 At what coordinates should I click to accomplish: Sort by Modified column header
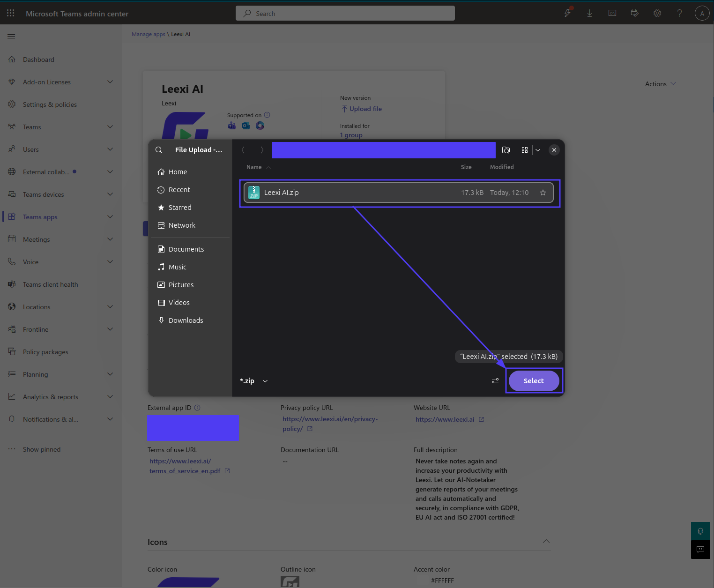502,167
